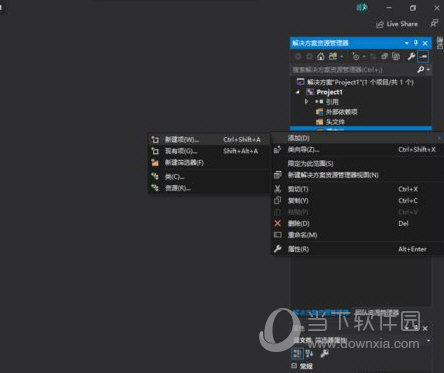444x373 pixels.
Task: Open the 添加(D) submenu entry
Action: [x=358, y=138]
